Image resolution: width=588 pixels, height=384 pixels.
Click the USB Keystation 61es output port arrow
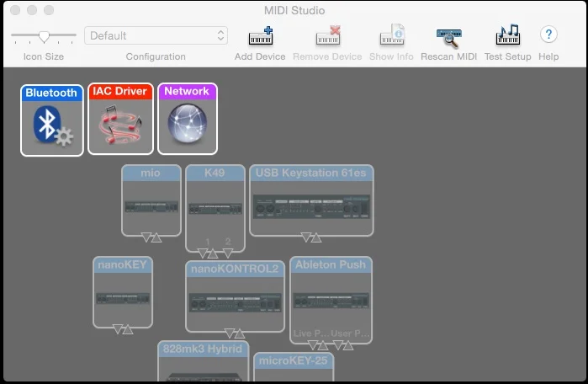coord(306,237)
